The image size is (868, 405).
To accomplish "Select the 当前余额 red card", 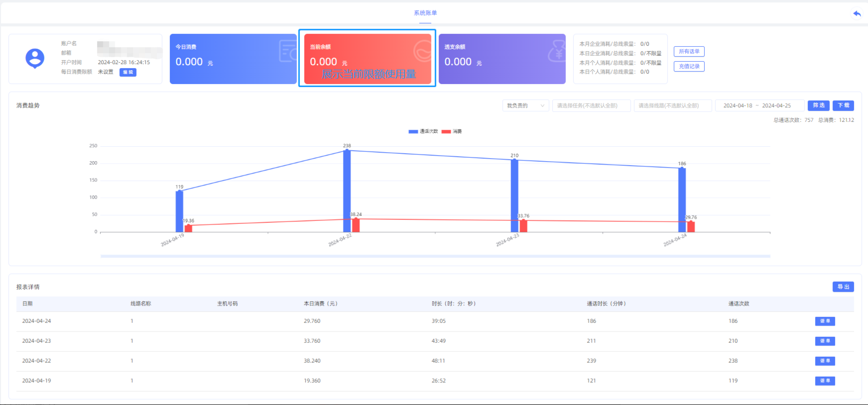I will point(368,59).
